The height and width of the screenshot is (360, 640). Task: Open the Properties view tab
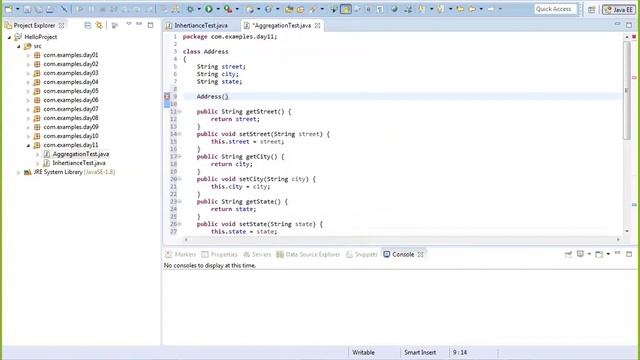tap(220, 254)
